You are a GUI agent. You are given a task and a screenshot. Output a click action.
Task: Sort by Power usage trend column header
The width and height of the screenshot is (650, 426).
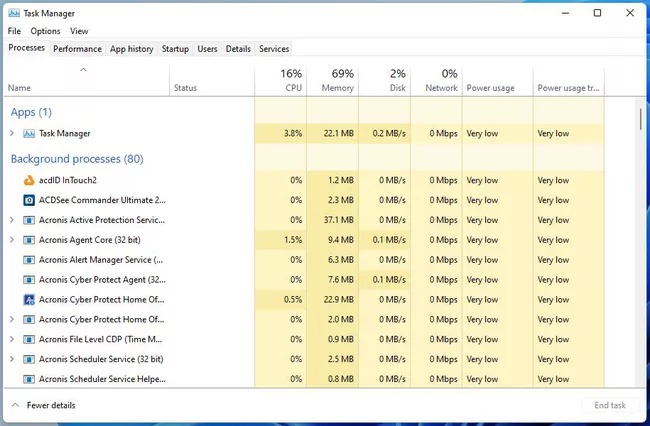[x=569, y=82]
